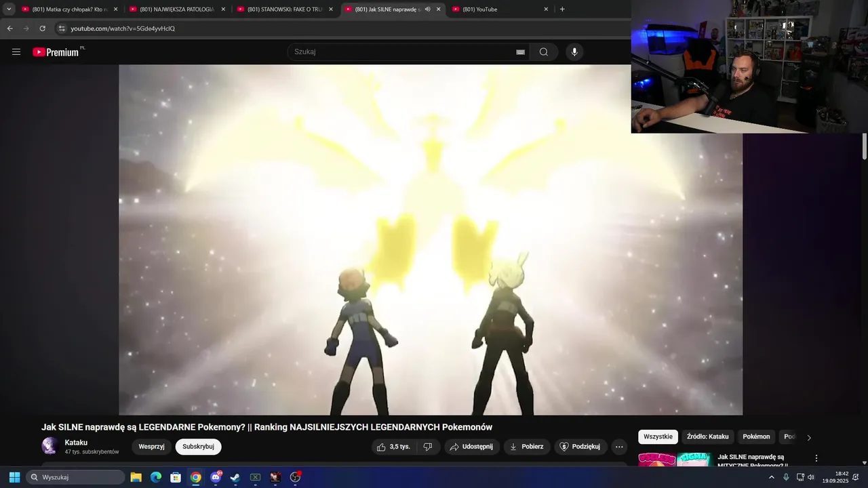Open tab search dropdown arrow

click(x=9, y=9)
